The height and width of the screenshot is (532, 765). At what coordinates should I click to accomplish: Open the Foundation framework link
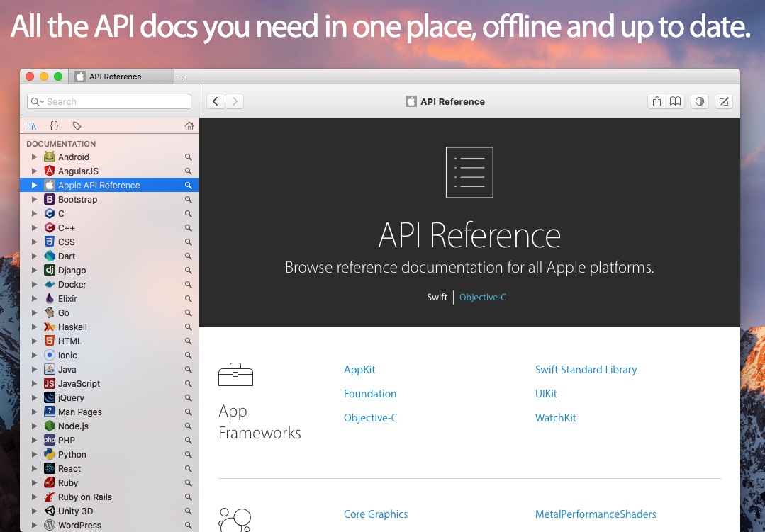pos(370,394)
